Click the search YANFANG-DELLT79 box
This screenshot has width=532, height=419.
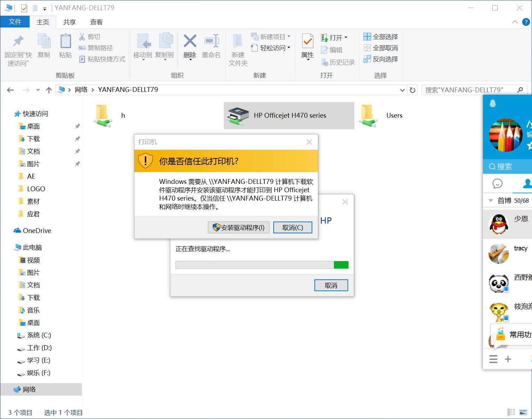pyautogui.click(x=474, y=90)
